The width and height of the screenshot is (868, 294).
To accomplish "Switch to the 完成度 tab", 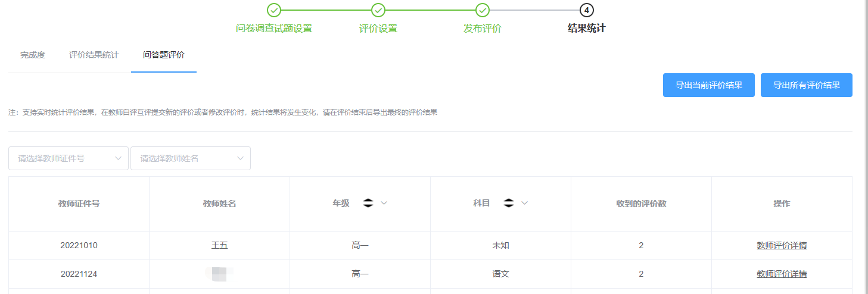I will 33,55.
